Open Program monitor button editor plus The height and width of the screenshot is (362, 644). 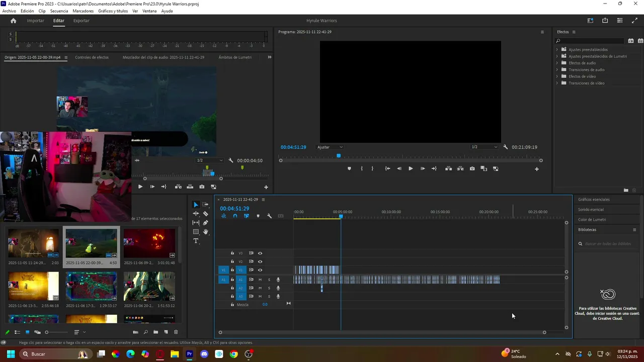[536, 169]
